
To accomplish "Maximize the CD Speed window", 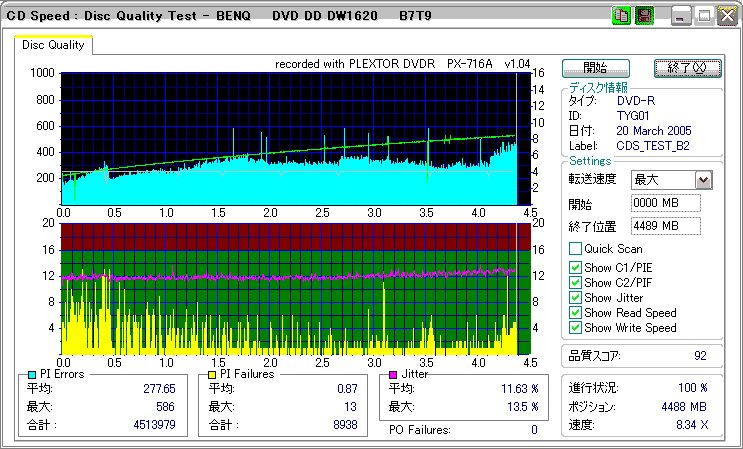I will [704, 16].
